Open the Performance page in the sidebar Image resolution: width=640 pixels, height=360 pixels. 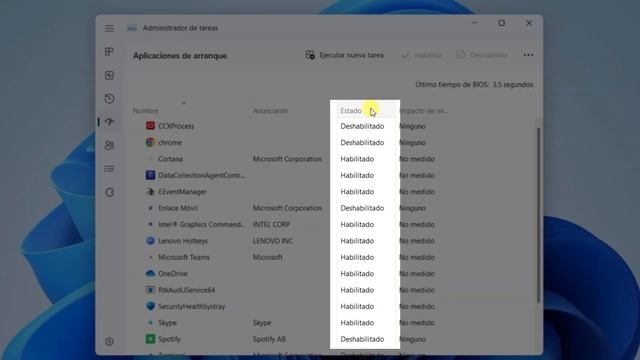point(109,76)
